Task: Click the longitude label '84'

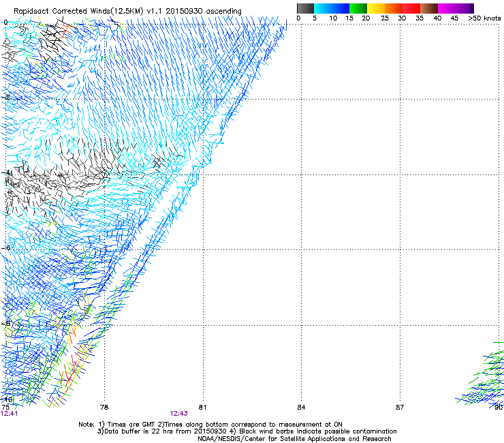Action: click(301, 408)
